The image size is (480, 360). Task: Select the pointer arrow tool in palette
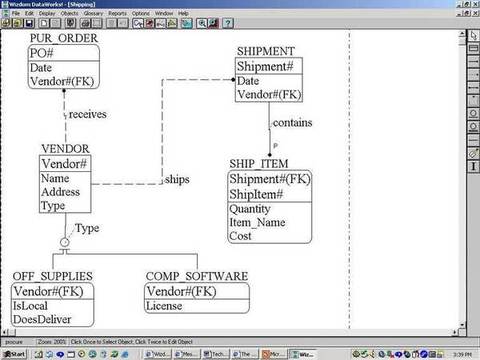pos(473,35)
